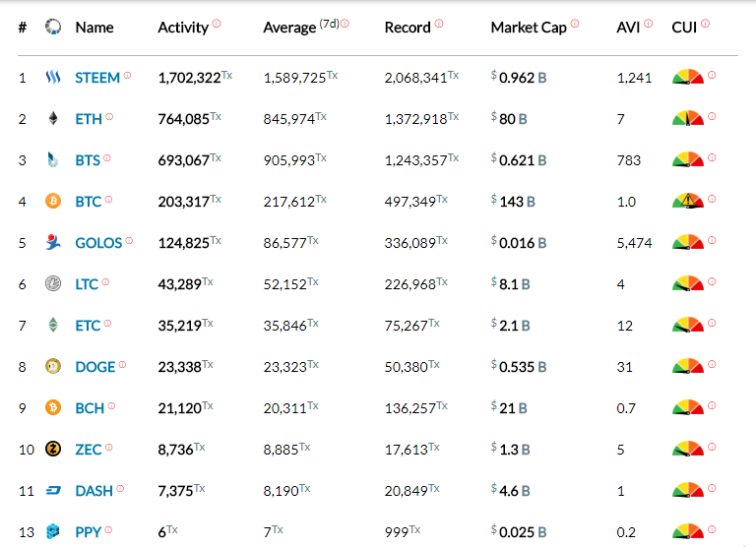The image size is (756, 547).
Task: Click the info icon beside AVI header
Action: (648, 24)
